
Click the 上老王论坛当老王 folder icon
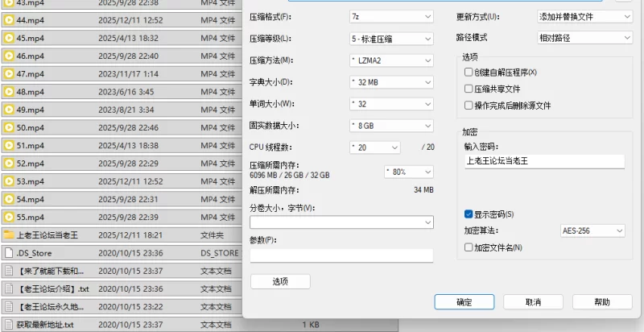(x=9, y=235)
